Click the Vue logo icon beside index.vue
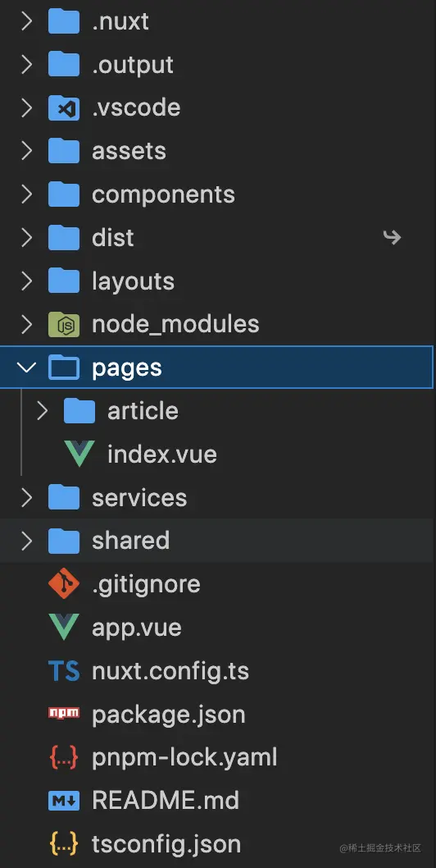This screenshot has width=436, height=868. pyautogui.click(x=79, y=454)
